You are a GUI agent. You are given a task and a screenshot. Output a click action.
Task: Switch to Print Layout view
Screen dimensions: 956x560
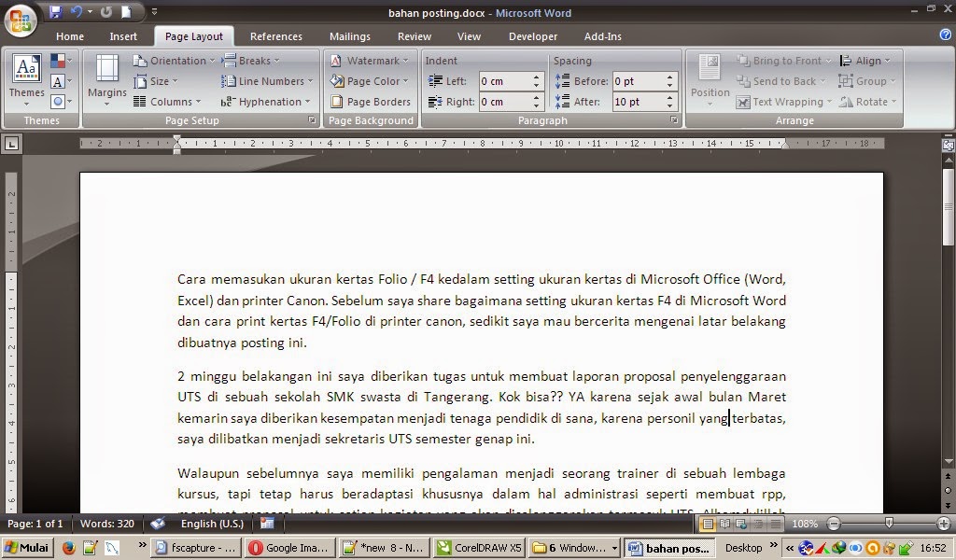pyautogui.click(x=708, y=524)
